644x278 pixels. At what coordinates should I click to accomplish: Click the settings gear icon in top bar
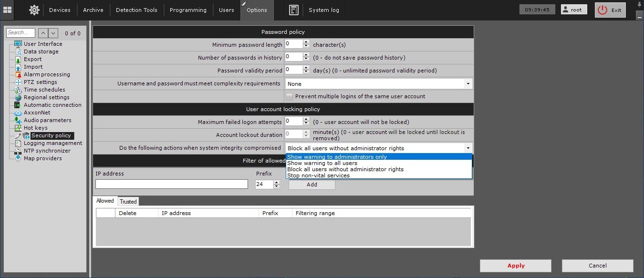34,10
